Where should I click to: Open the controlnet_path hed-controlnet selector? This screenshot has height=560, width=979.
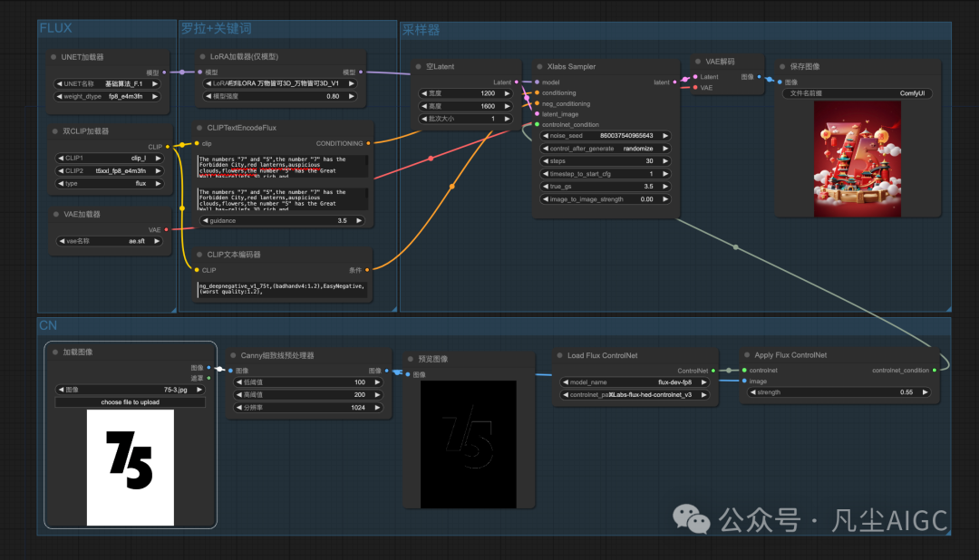635,394
